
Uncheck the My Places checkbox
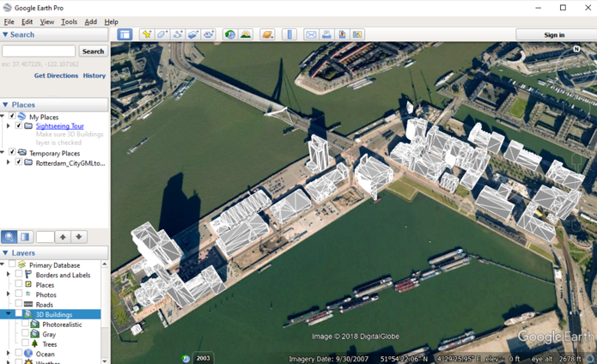(12, 116)
